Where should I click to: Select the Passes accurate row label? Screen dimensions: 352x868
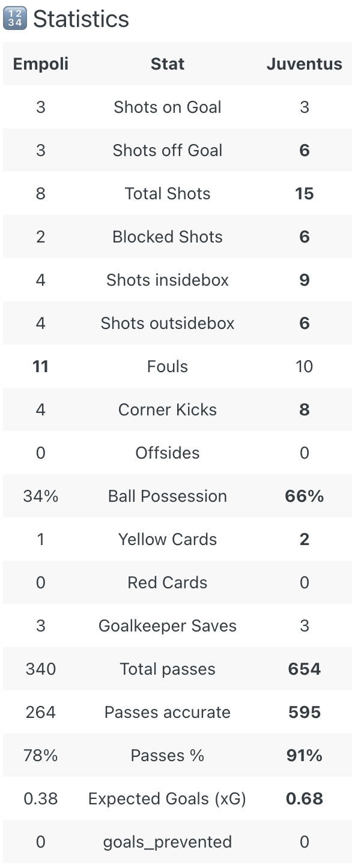tap(168, 713)
